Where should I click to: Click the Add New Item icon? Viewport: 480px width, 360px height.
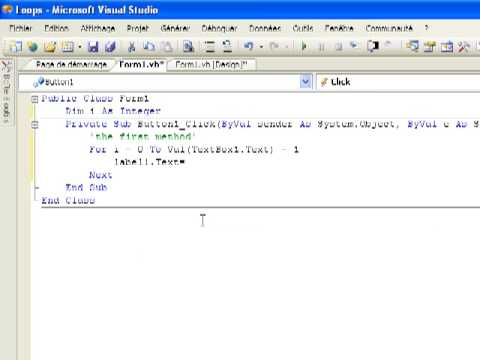[68, 47]
